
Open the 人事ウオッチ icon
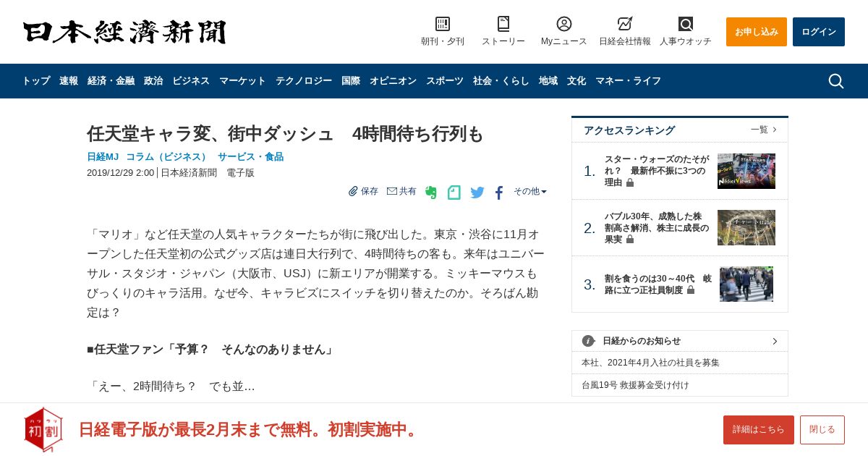pos(686,24)
